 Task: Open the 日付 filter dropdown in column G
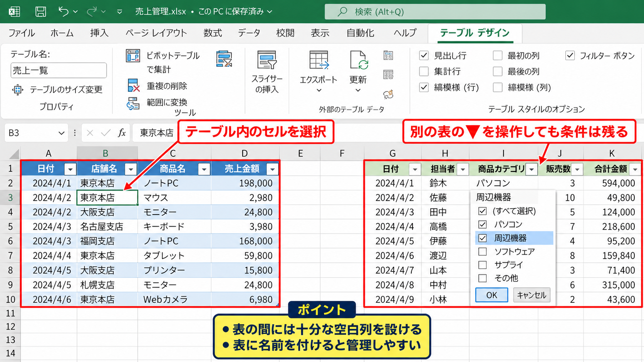pyautogui.click(x=415, y=169)
